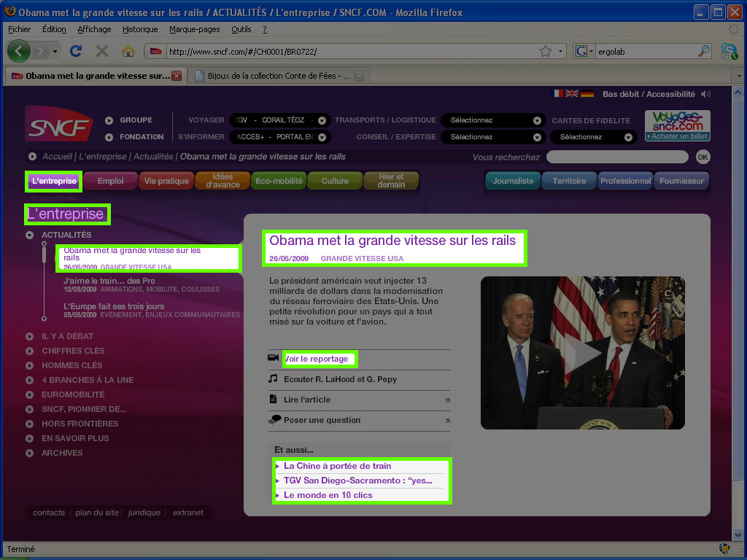Click the video camera reportage icon
747x560 pixels.
(x=273, y=357)
